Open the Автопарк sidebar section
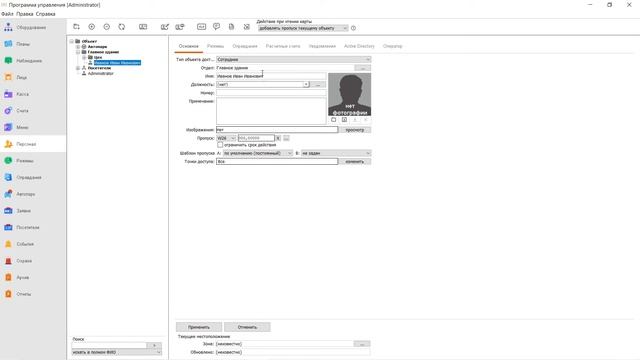Viewport: 640px width, 360px height. point(33,194)
